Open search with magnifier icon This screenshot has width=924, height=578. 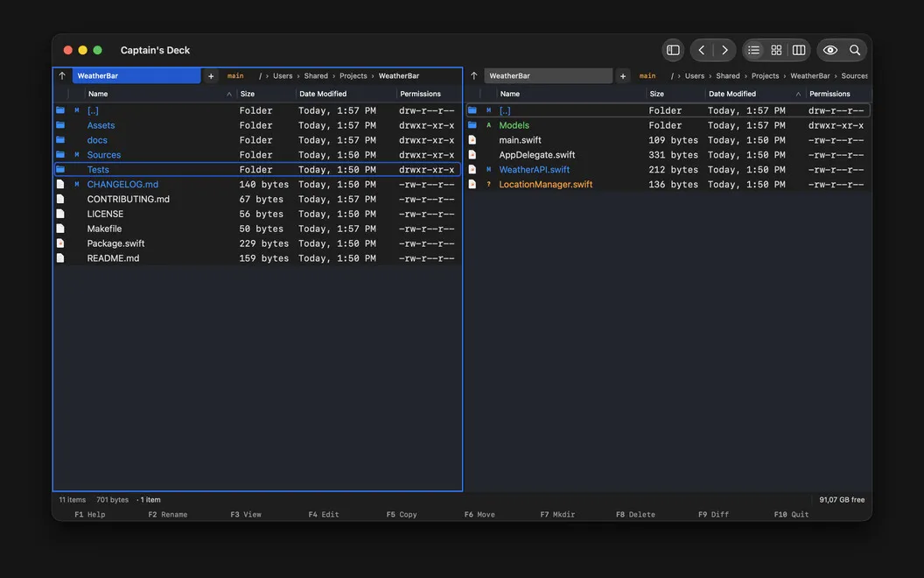(855, 50)
